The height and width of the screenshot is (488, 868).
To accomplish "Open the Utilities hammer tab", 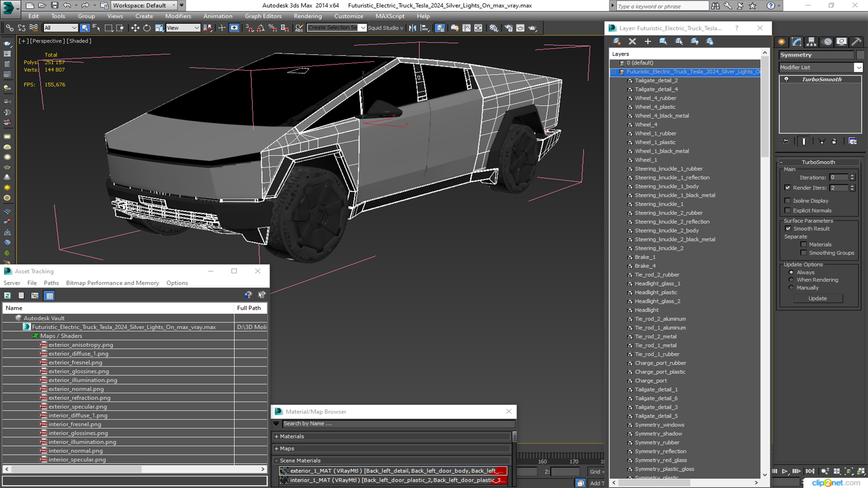I will point(856,42).
